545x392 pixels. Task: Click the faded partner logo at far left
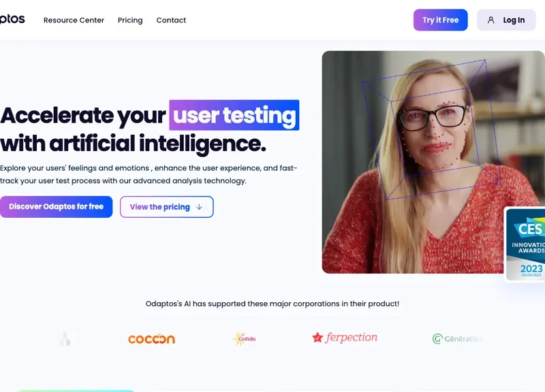tap(65, 339)
